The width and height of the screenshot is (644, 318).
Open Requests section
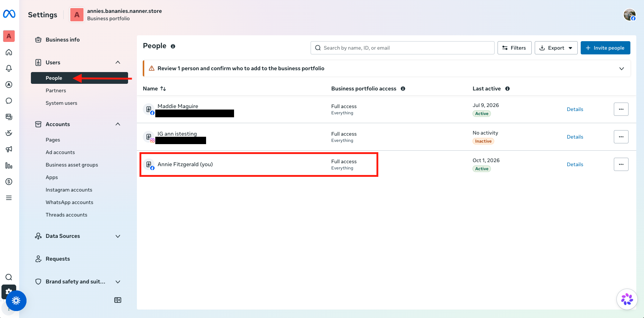pyautogui.click(x=58, y=259)
